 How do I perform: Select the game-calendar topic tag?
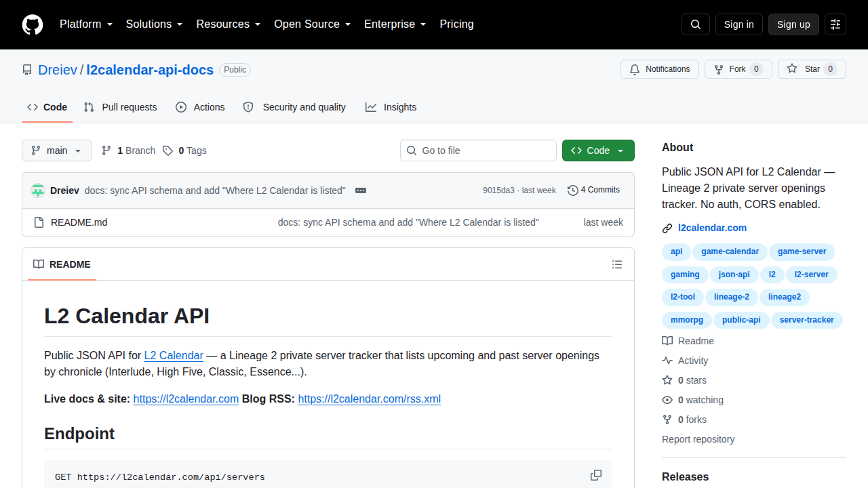(730, 251)
